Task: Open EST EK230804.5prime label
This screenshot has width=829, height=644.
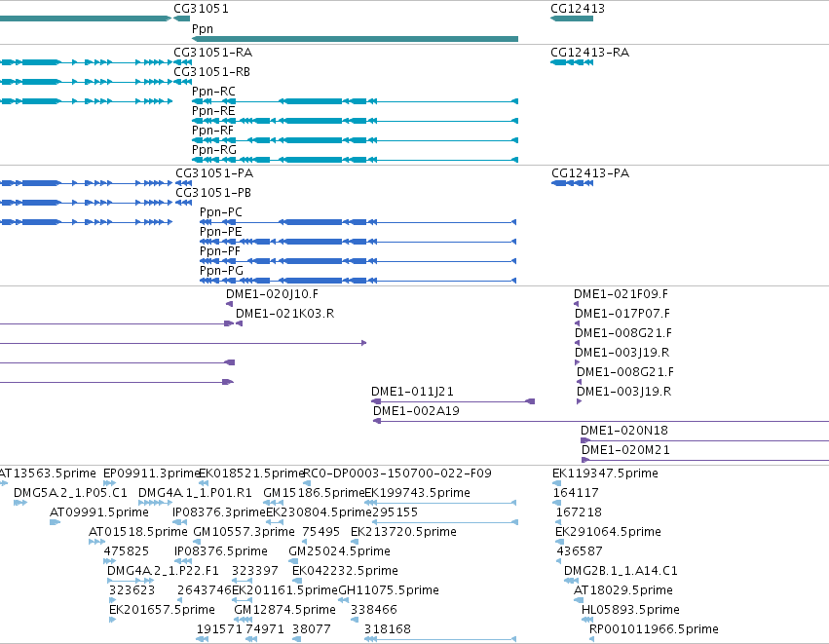Action: 319,512
